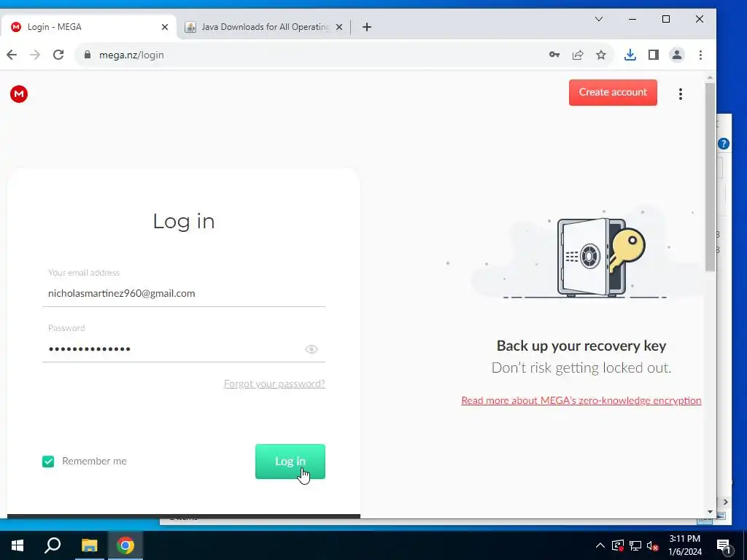Close the Java Downloads tab

click(339, 27)
